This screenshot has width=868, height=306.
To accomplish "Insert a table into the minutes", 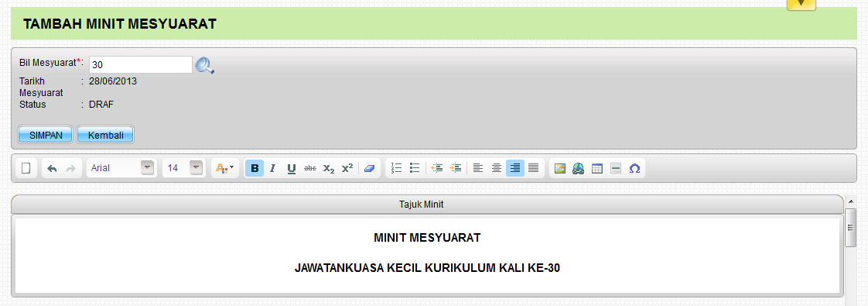I will click(x=596, y=168).
